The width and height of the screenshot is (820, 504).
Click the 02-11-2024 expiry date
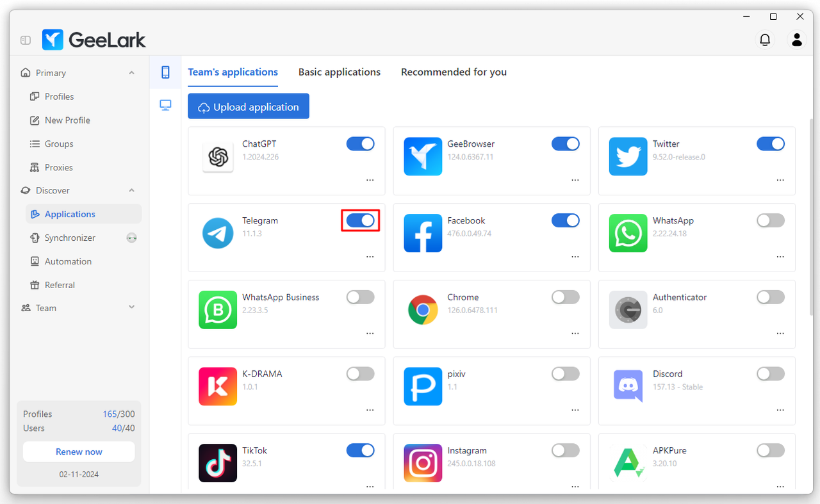[x=79, y=475]
